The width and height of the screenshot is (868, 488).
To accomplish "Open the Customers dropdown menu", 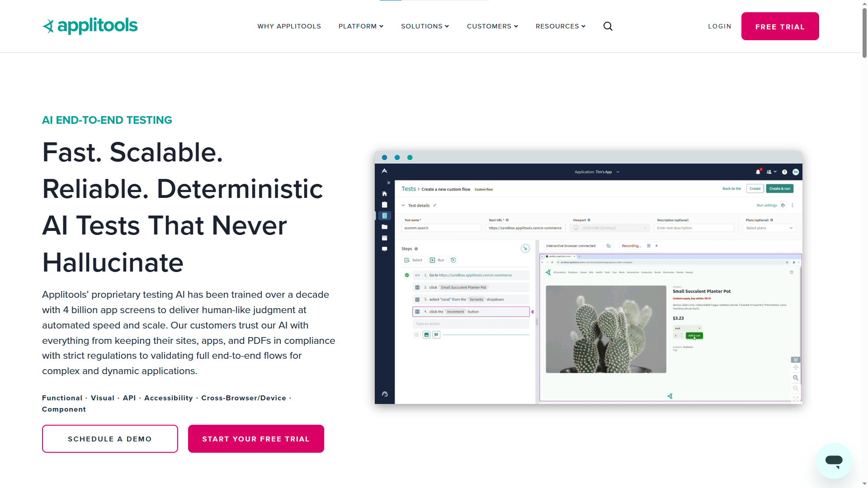I will (x=492, y=26).
